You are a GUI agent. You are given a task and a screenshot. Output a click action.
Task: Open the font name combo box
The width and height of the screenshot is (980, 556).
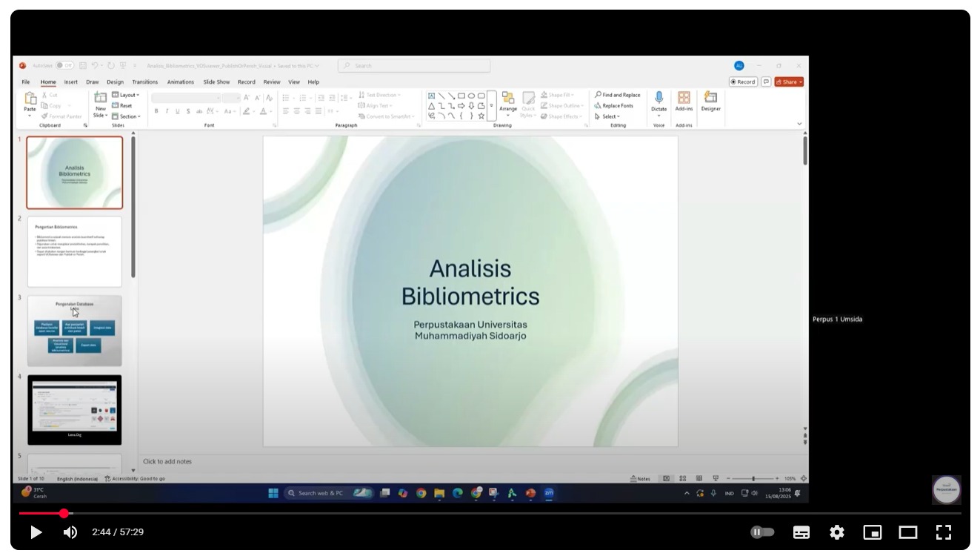[x=186, y=98]
